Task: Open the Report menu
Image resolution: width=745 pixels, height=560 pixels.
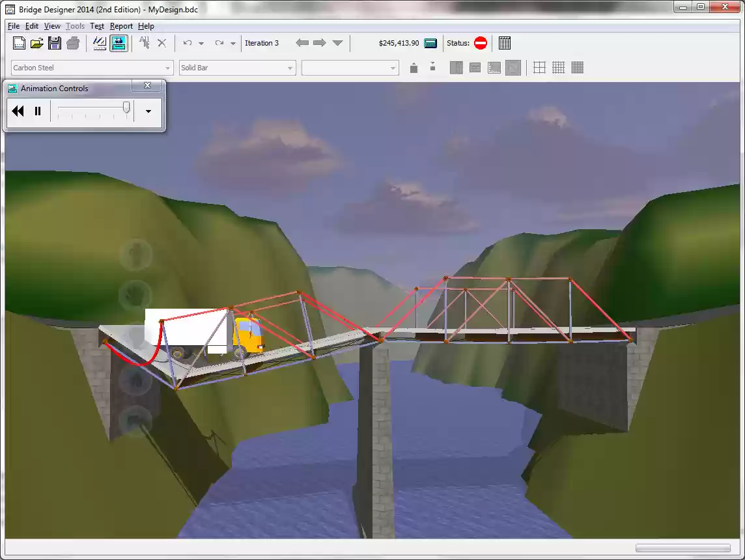Action: pos(121,26)
